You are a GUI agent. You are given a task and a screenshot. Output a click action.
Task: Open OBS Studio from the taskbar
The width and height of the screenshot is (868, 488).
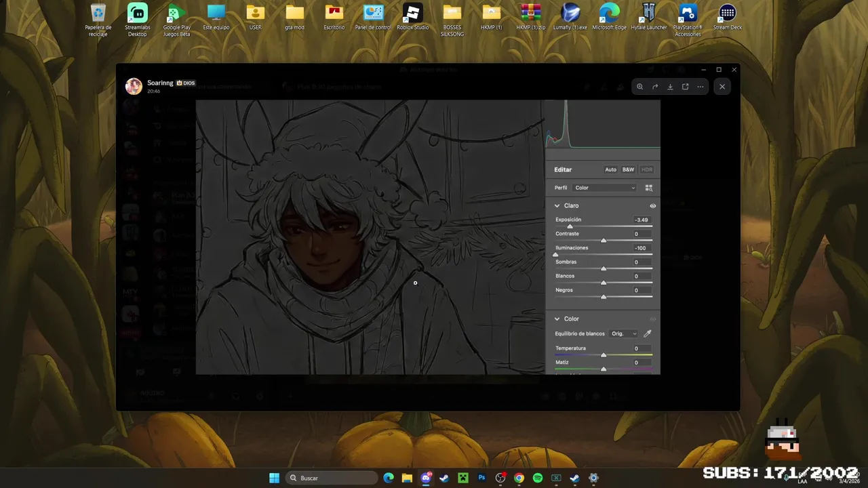[x=500, y=478]
